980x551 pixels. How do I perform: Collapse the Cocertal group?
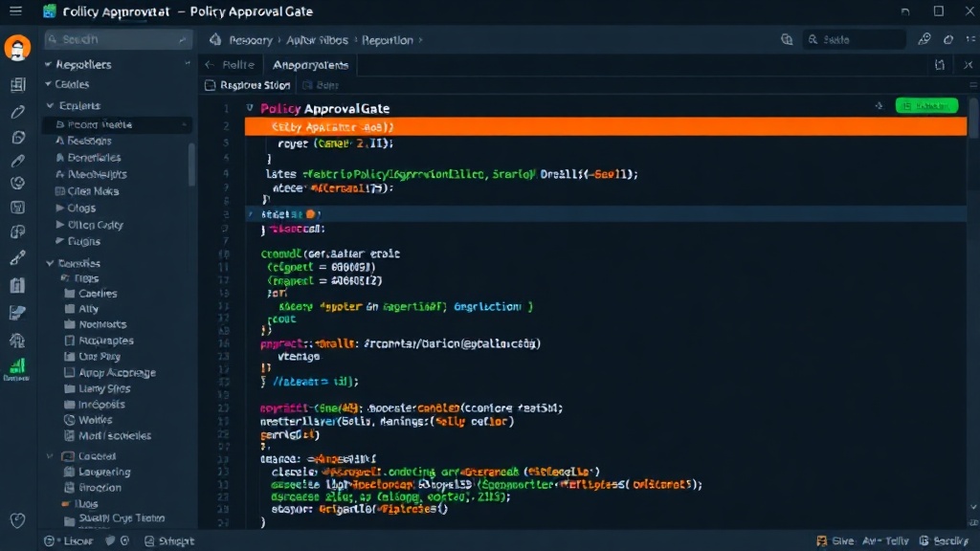coord(50,456)
